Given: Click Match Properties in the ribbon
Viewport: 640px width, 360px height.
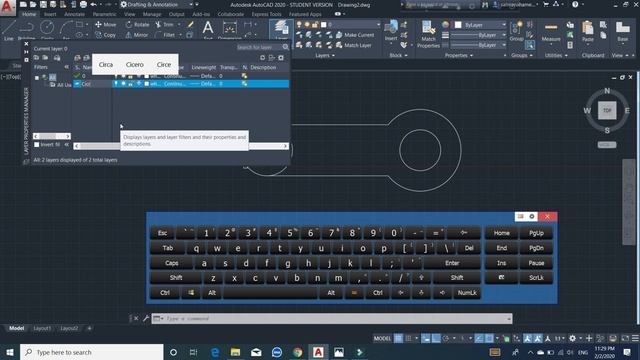Looking at the screenshot, I should point(428,35).
